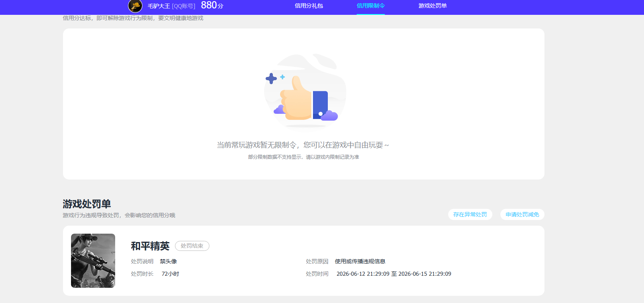Click the thumbs-up illustration
644x303 pixels.
click(305, 91)
